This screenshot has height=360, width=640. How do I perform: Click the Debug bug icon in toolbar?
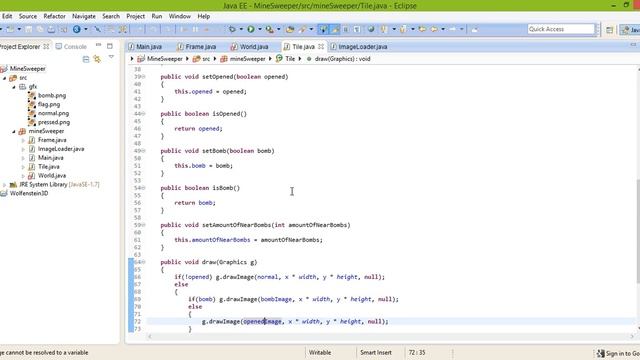[232, 29]
